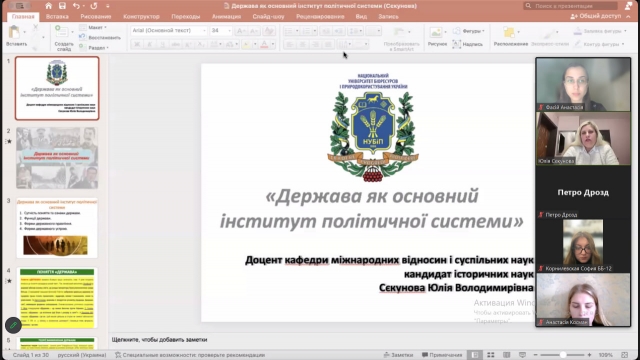Viewport: 640px width, 360px height.
Task: Click the Общий доступ share button
Action: (x=596, y=16)
